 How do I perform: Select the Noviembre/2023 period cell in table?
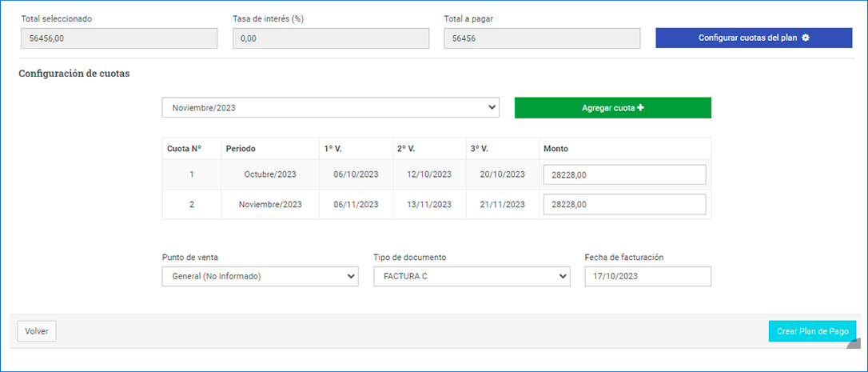269,205
